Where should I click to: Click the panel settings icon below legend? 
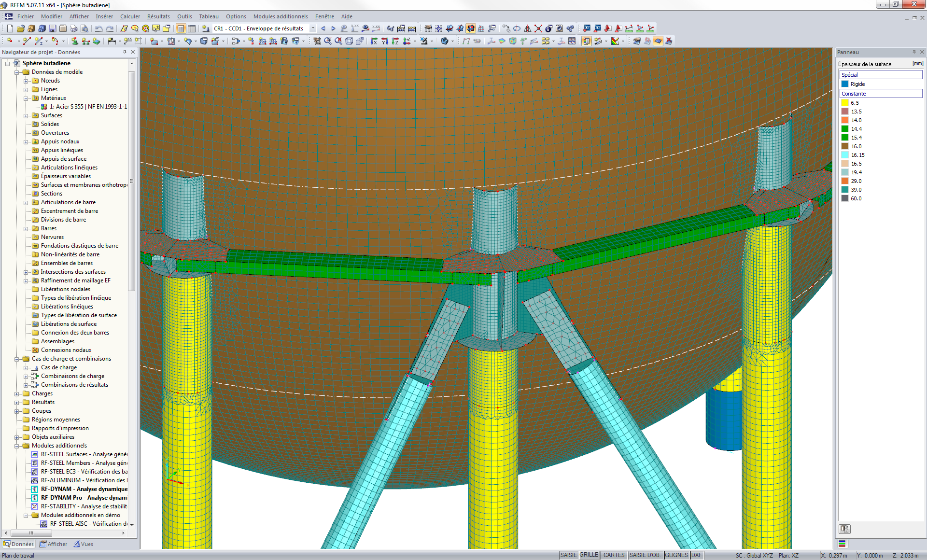tap(844, 529)
